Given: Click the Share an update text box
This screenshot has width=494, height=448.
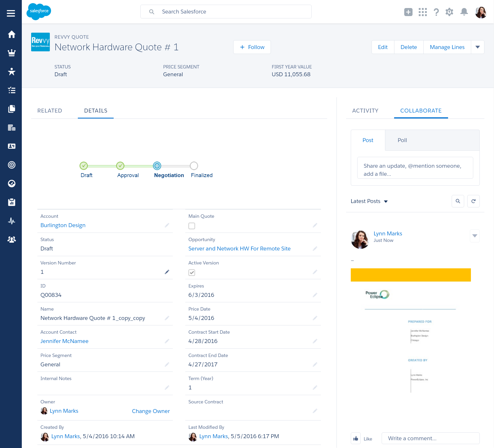Looking at the screenshot, I should [415, 168].
